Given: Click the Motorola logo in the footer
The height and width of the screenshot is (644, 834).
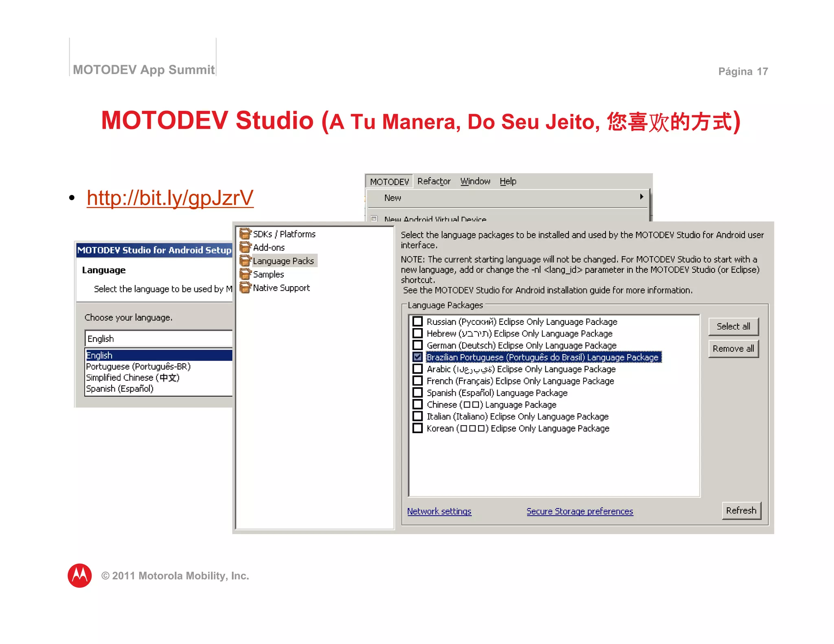Looking at the screenshot, I should [80, 575].
